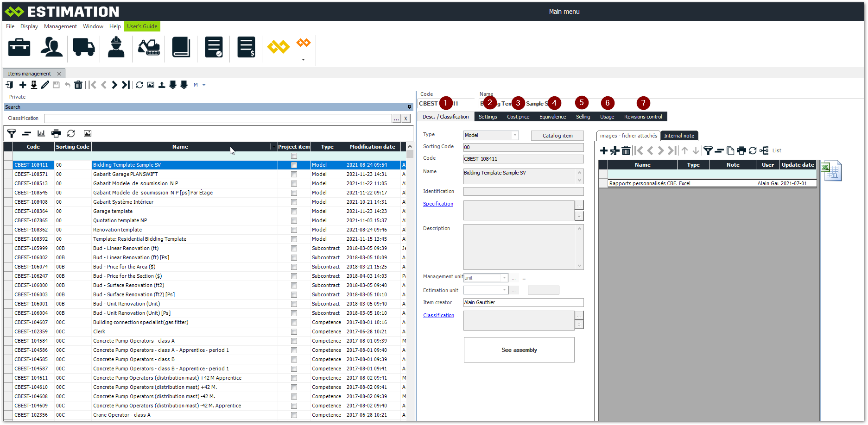Tick Project item checkbox for Renovation template
Screen dimensions: 868x425
click(x=294, y=230)
